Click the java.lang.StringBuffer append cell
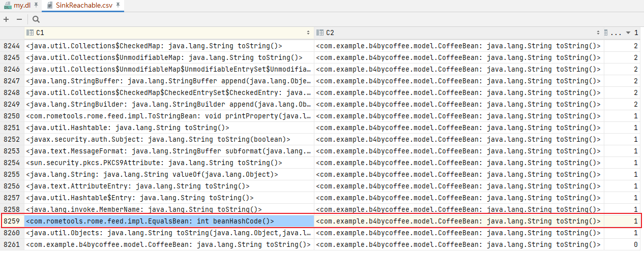This screenshot has height=253, width=644. 169,81
